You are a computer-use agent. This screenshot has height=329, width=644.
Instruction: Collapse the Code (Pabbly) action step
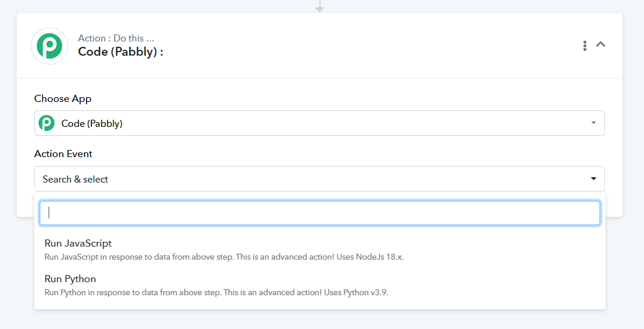[601, 44]
